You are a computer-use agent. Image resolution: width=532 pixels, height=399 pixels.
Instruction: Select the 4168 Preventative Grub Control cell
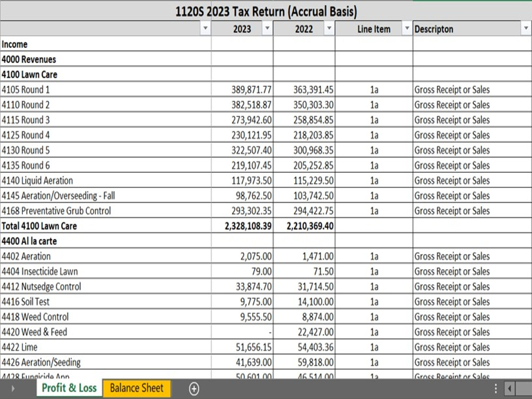(105, 211)
